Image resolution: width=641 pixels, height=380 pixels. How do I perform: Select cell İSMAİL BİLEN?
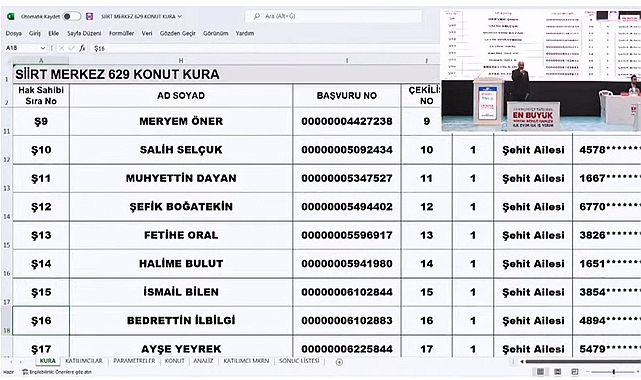pyautogui.click(x=181, y=292)
